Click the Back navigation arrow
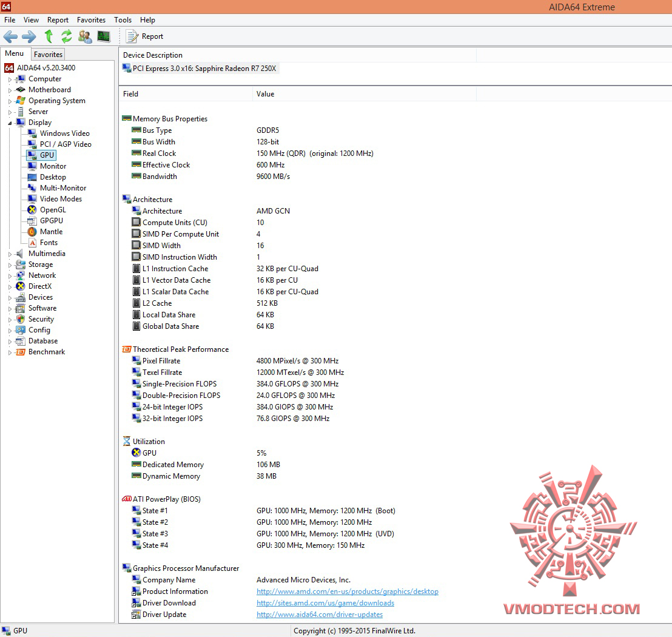This screenshot has height=637, width=672. (10, 36)
